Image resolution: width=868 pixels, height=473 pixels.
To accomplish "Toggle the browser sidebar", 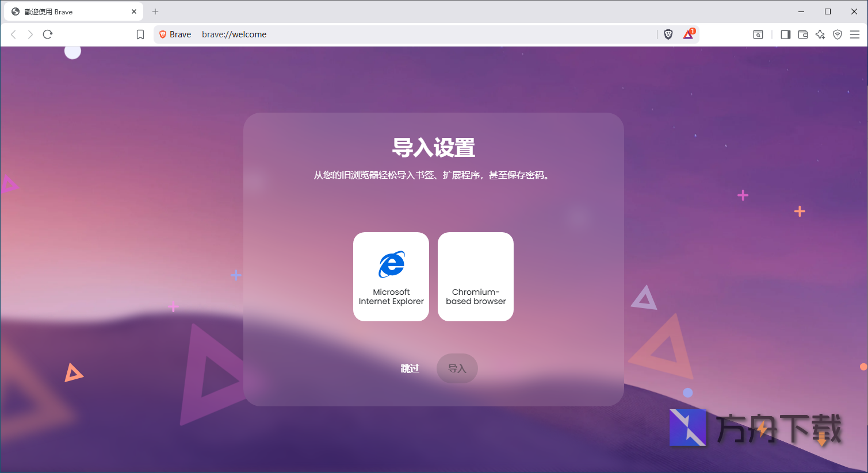I will [785, 34].
